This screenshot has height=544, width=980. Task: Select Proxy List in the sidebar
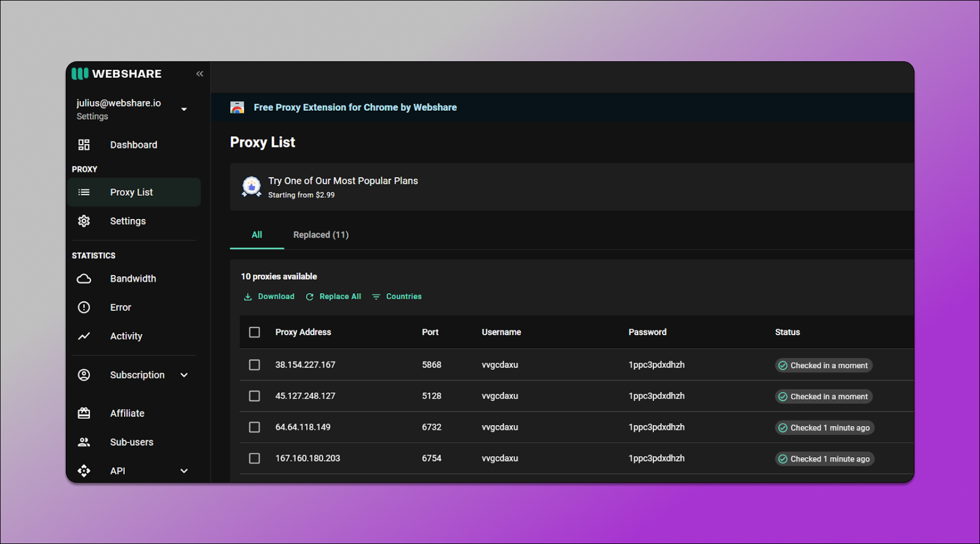point(134,192)
